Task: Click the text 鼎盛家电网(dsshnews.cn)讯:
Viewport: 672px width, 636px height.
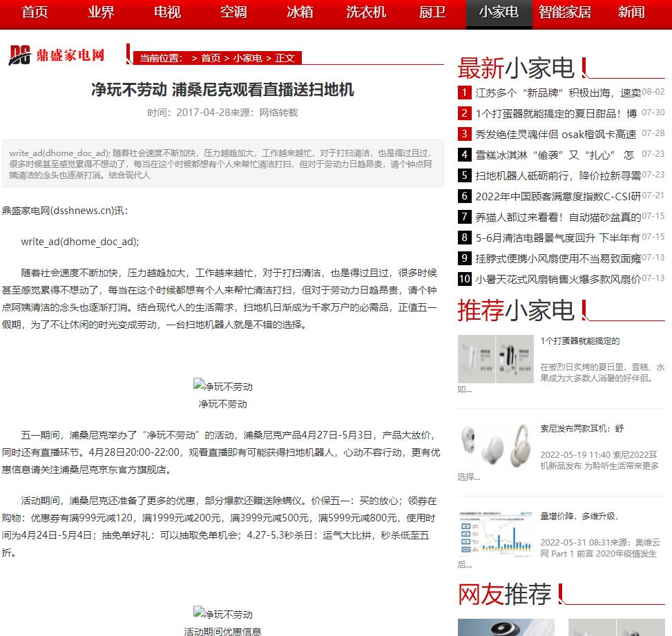Action: [65, 211]
